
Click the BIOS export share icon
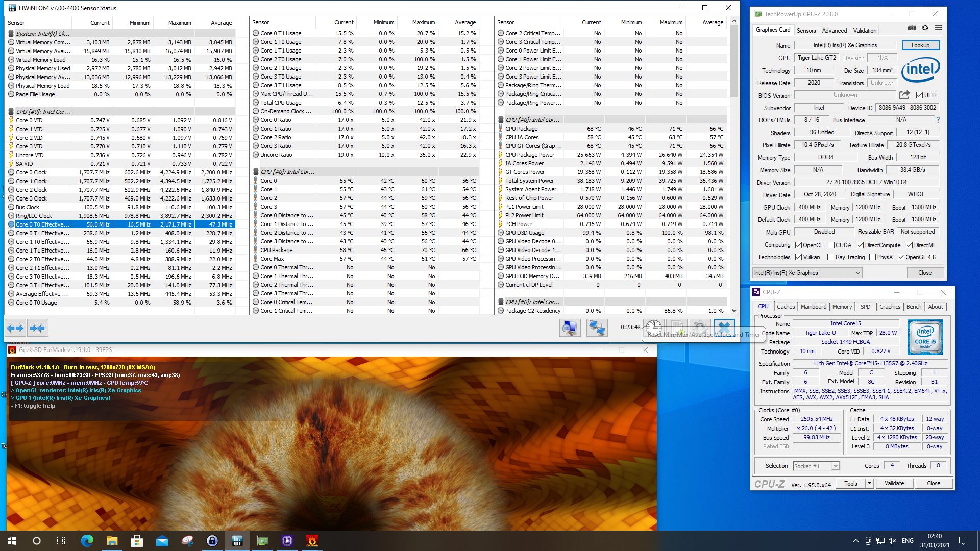904,95
